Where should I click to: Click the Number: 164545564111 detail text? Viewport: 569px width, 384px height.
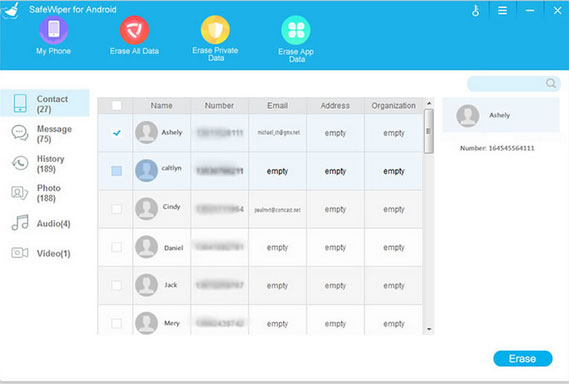point(497,148)
